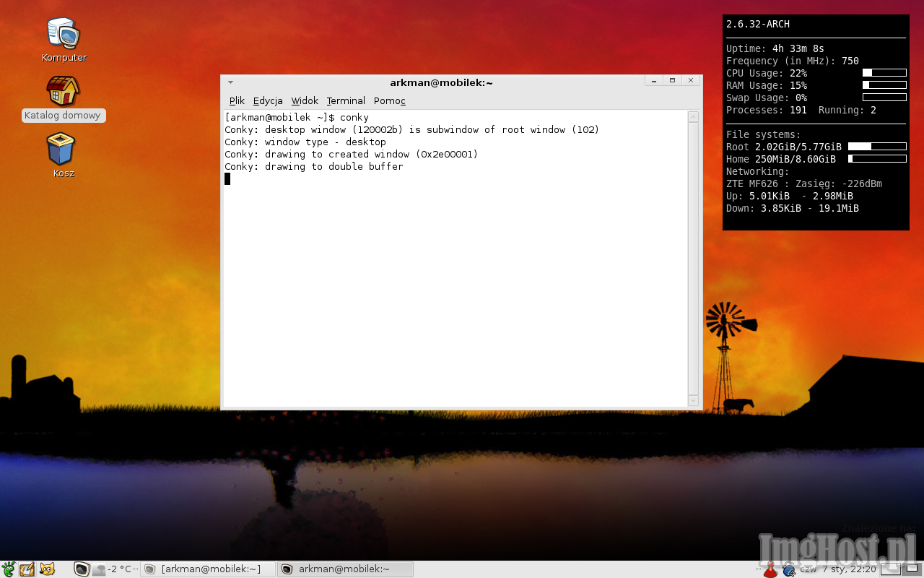Click the CPU Usage bar in Conky

pyautogui.click(x=884, y=73)
